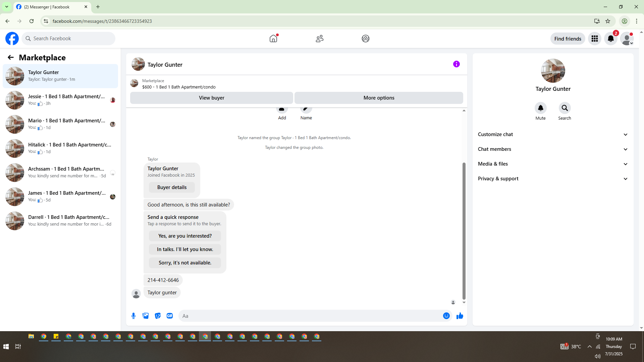Open Jessie's apartment conversation
Image resolution: width=644 pixels, height=362 pixels.
(x=60, y=100)
